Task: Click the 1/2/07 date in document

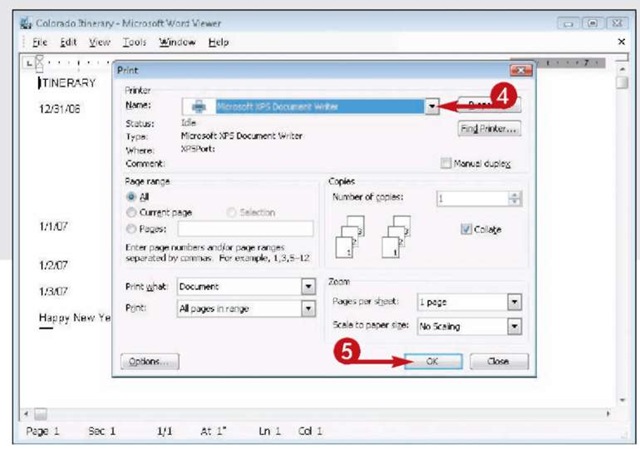Action: tap(53, 265)
